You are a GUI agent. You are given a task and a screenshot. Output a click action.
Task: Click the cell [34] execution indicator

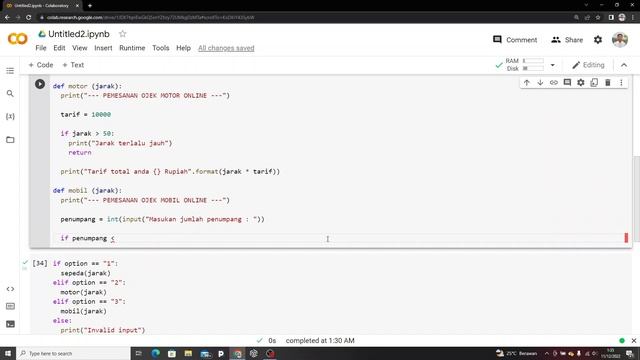coord(40,263)
